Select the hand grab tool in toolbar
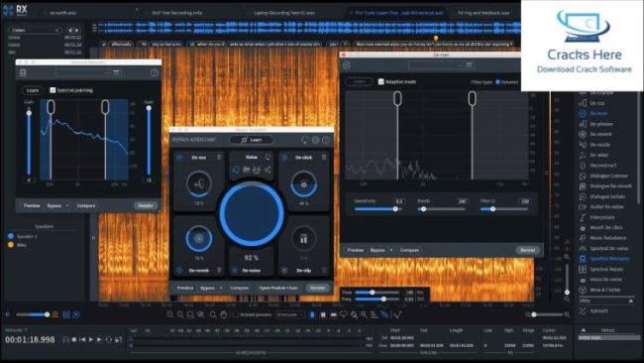This screenshot has height=363, width=644. pos(224,315)
